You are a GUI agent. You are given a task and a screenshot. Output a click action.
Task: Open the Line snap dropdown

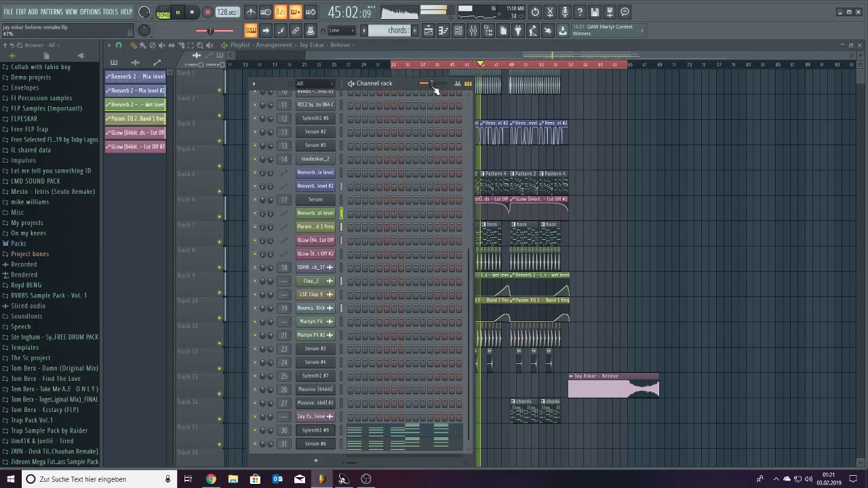click(x=342, y=30)
